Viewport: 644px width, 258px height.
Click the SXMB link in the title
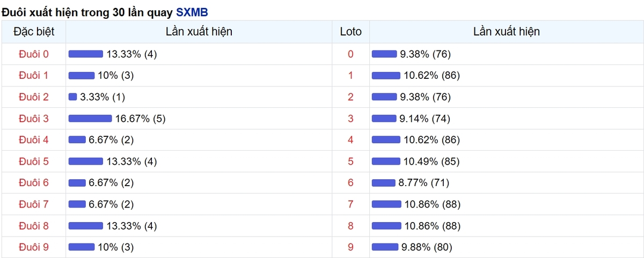(x=192, y=12)
